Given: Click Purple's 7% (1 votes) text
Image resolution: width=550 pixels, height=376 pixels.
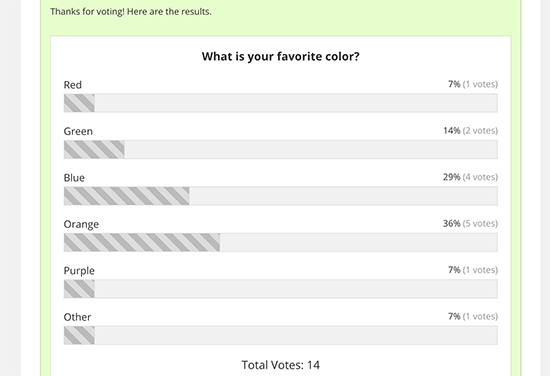Looking at the screenshot, I should click(x=473, y=270).
